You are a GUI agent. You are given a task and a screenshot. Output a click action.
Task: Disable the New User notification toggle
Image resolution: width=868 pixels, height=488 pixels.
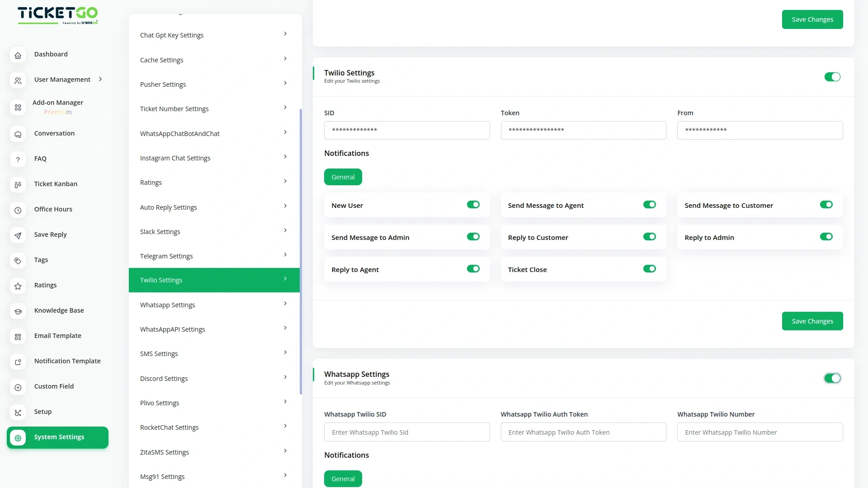click(x=473, y=205)
